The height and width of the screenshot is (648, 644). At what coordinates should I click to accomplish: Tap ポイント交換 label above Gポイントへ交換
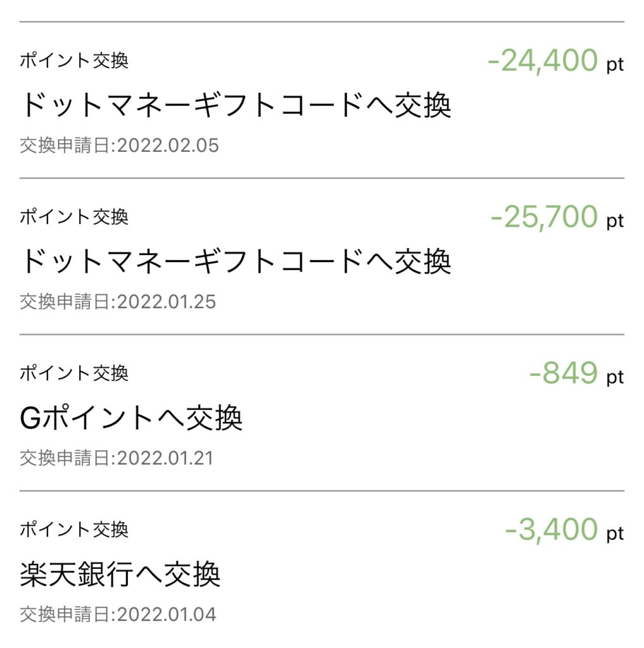pos(74,373)
